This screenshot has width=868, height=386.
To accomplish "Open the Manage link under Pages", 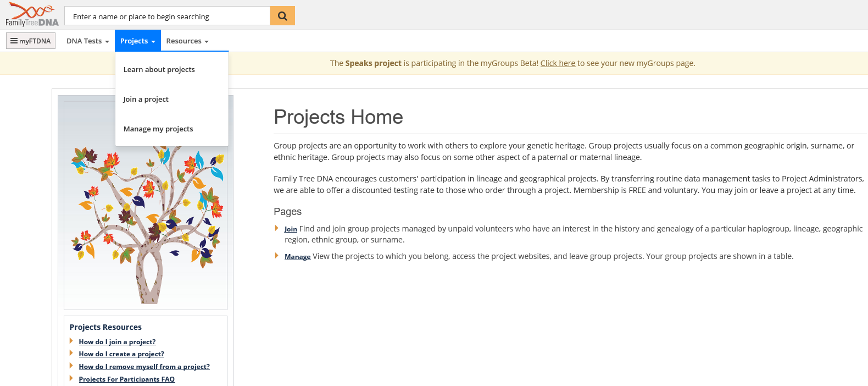I will (x=297, y=257).
